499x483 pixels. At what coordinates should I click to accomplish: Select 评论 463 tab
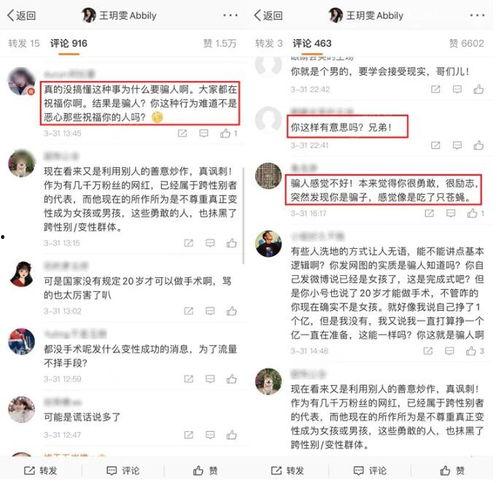point(312,43)
